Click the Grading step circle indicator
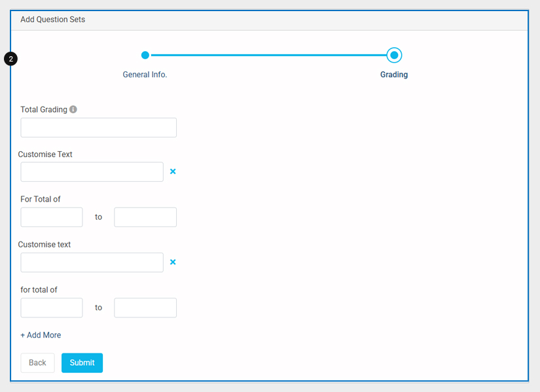Image resolution: width=540 pixels, height=392 pixels. 394,55
